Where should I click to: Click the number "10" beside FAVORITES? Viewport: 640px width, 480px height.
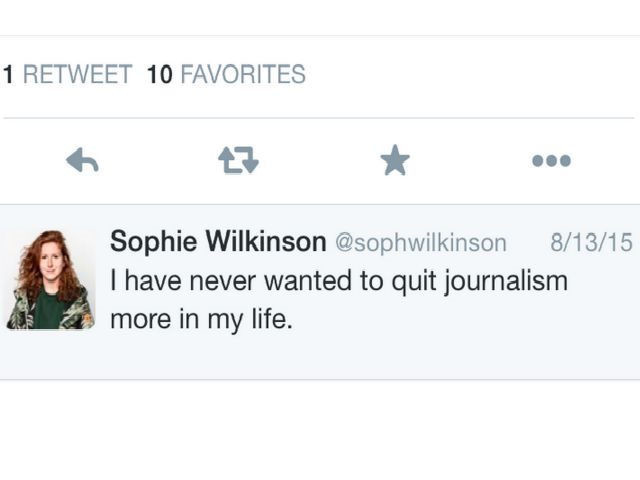160,75
